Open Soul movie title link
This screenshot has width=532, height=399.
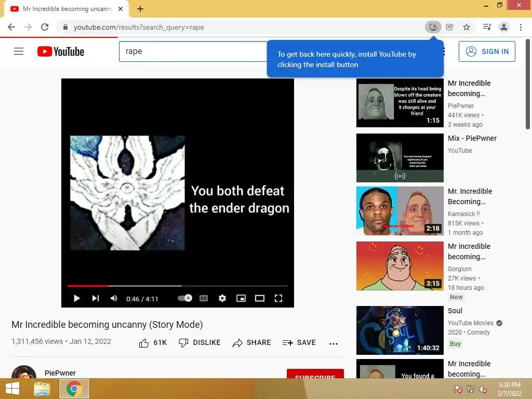click(x=455, y=311)
